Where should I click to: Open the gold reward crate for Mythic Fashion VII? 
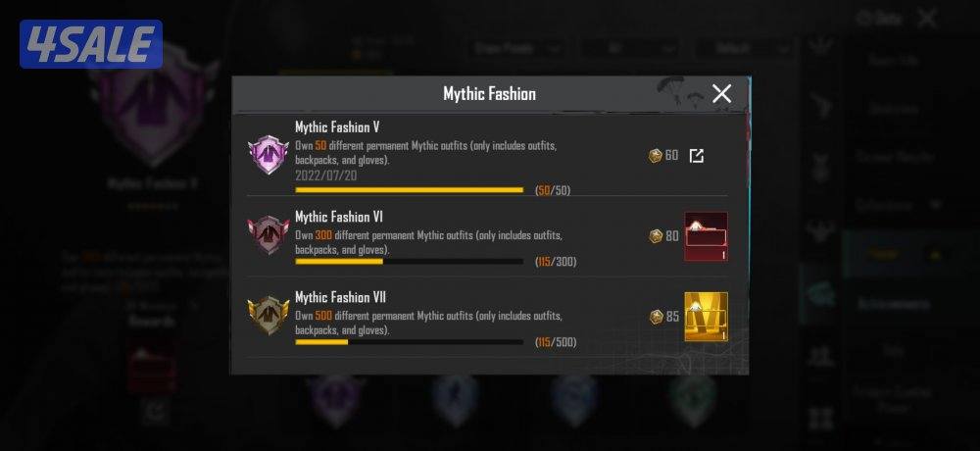coord(707,317)
